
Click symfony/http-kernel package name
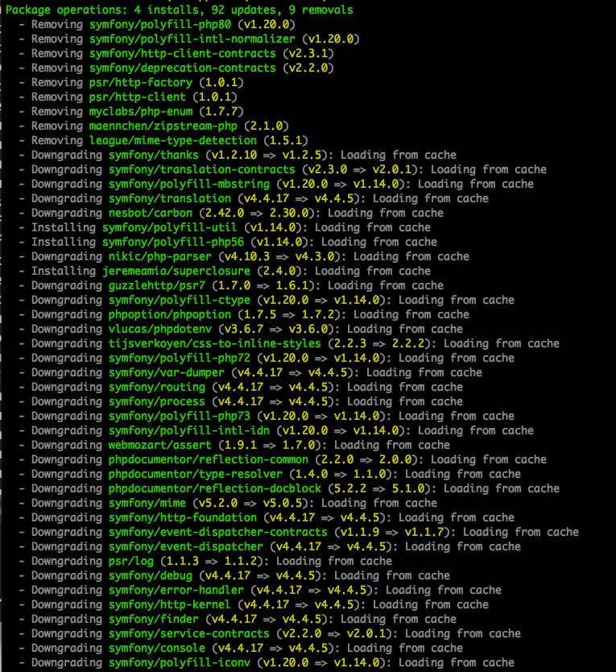coord(170,604)
